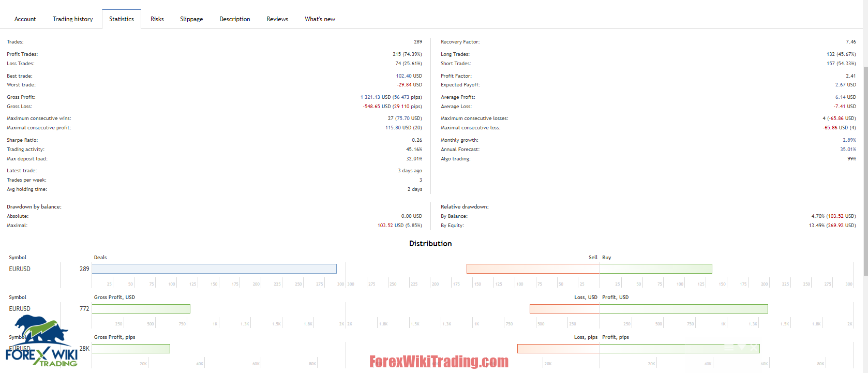This screenshot has height=373, width=868.
Task: Click Maximum consecutive wins value 27 (75.70 USD)
Action: point(405,118)
